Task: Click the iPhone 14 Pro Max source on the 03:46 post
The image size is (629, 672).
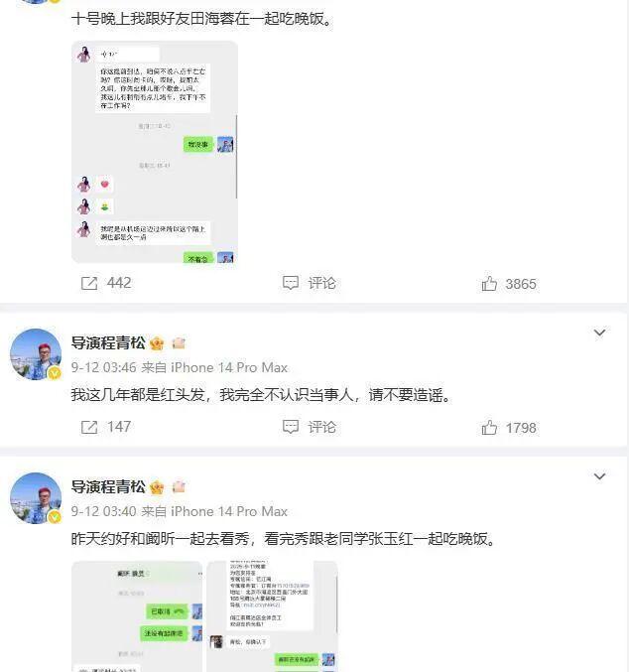Action: pyautogui.click(x=229, y=367)
